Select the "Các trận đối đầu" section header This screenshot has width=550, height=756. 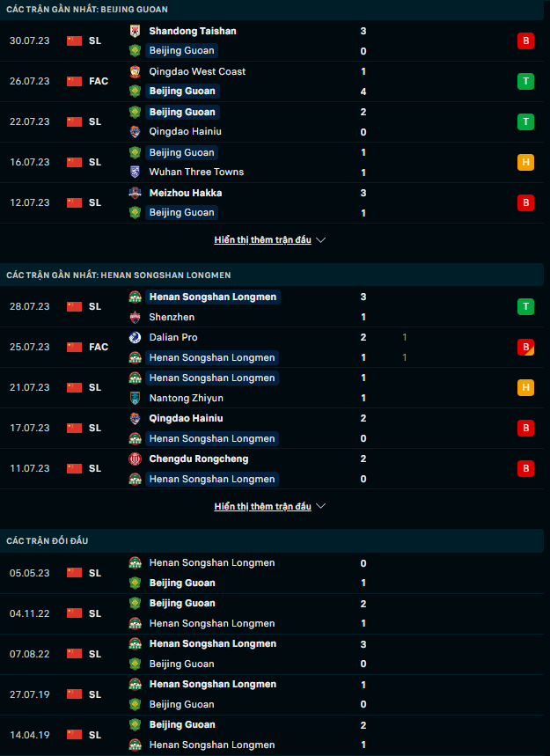coord(48,540)
